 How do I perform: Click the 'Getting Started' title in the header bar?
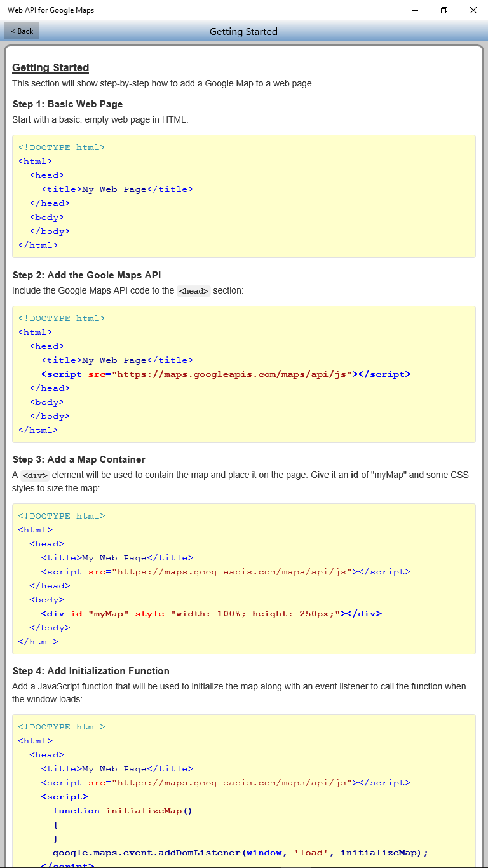point(243,31)
